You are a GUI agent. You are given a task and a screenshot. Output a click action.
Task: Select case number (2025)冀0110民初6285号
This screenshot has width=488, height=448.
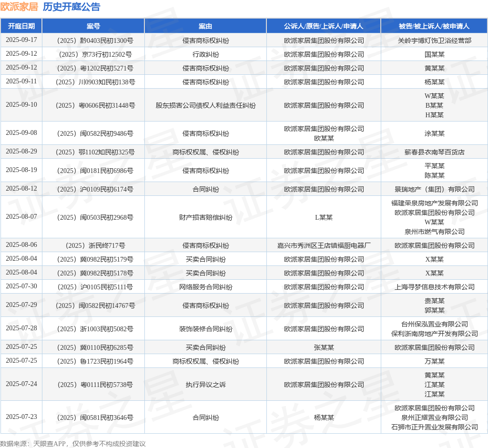pyautogui.click(x=93, y=347)
